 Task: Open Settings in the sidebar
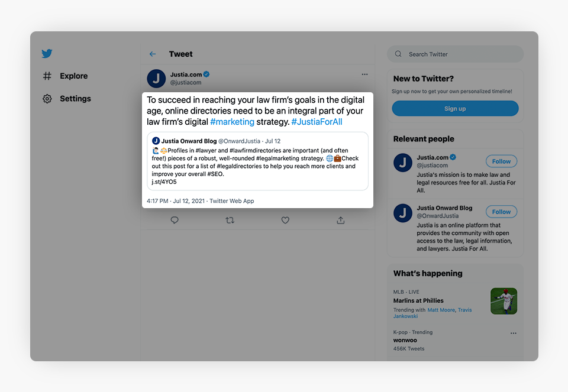tap(75, 99)
